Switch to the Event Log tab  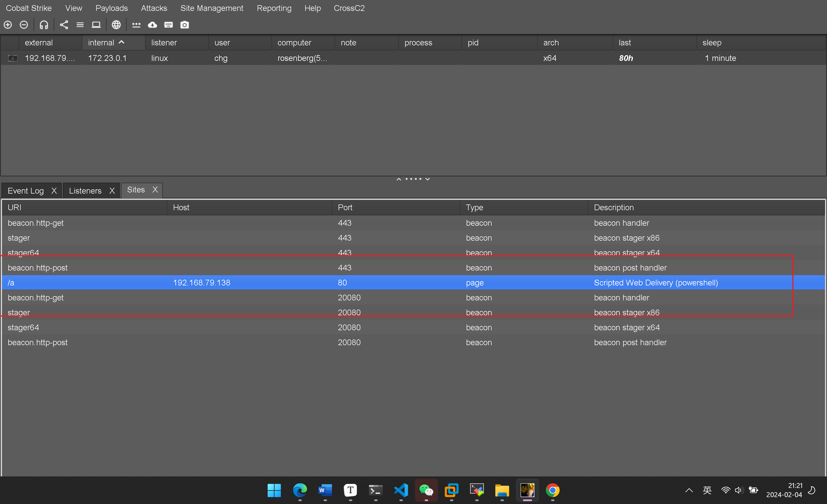point(26,191)
